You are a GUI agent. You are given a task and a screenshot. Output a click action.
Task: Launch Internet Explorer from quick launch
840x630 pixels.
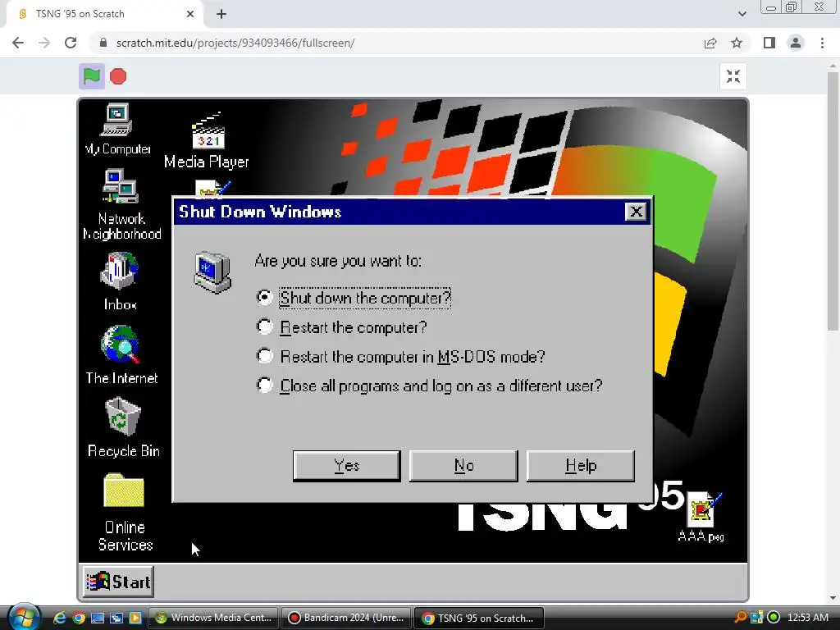59,618
